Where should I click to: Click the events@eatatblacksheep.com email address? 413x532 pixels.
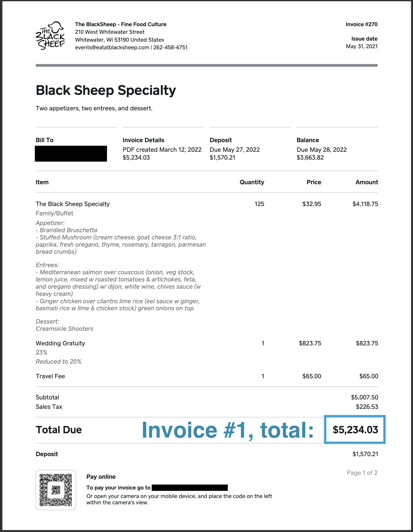point(112,48)
